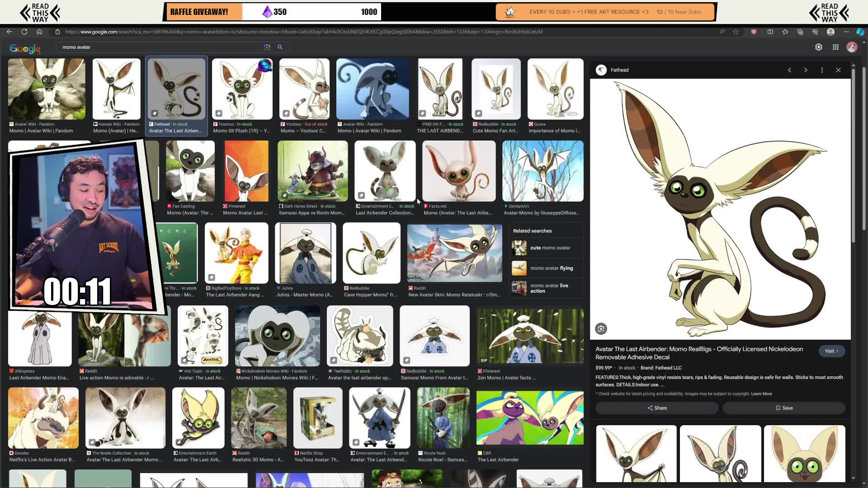Open DeviantArt Avatar-Momo thumbnail
The height and width of the screenshot is (488, 868).
[542, 171]
